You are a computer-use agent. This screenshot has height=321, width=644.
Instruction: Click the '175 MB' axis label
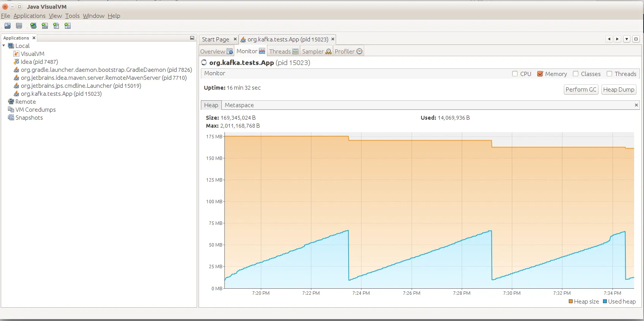(214, 137)
